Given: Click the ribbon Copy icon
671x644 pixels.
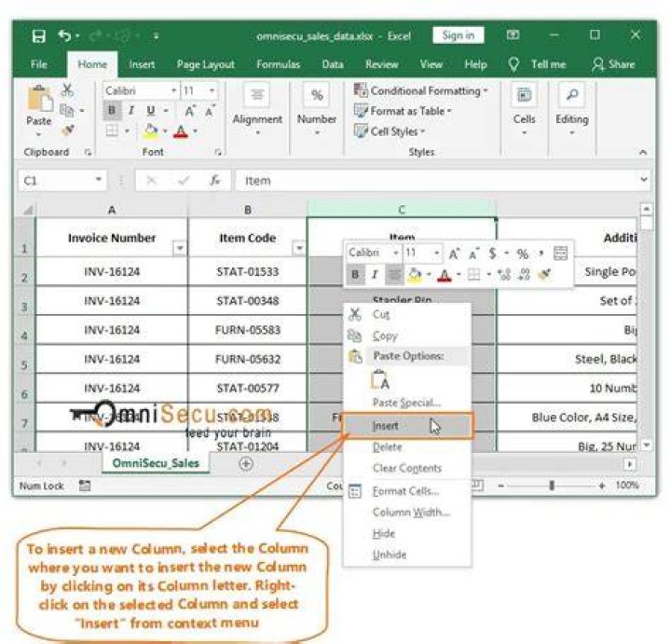Looking at the screenshot, I should pyautogui.click(x=66, y=110).
